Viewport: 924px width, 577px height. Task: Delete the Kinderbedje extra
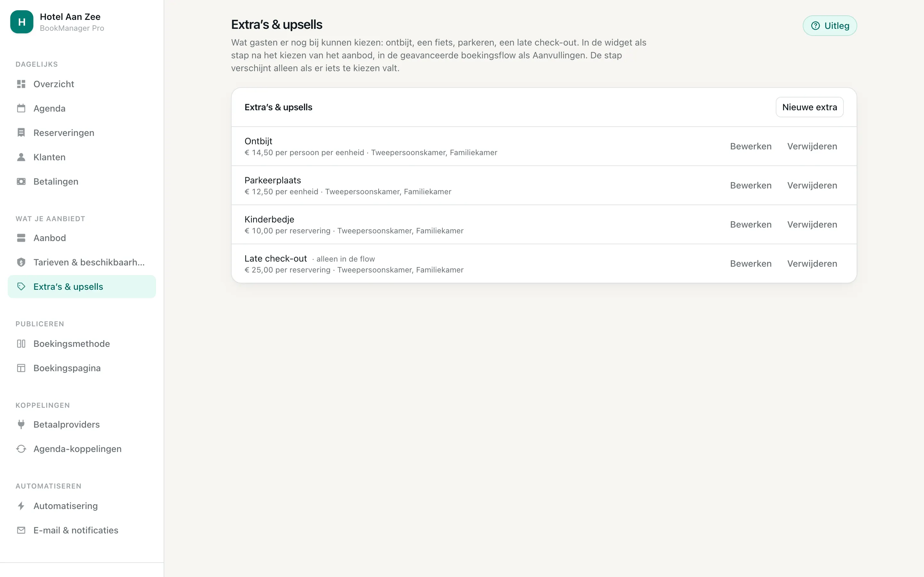pyautogui.click(x=812, y=225)
